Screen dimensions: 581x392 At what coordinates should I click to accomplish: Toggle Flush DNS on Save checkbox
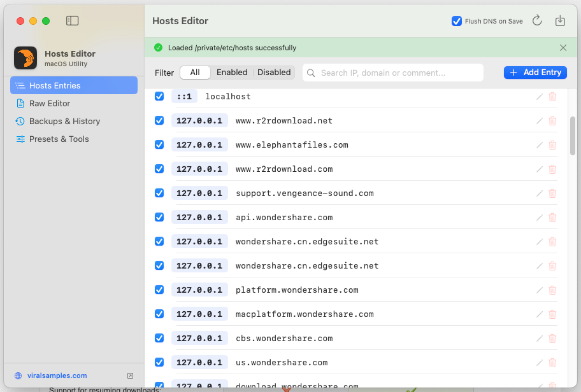tap(457, 21)
